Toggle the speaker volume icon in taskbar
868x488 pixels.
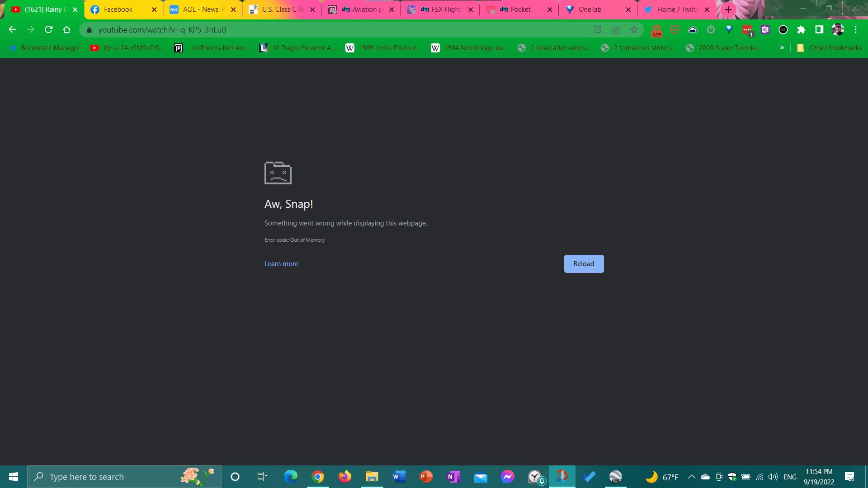tap(773, 476)
